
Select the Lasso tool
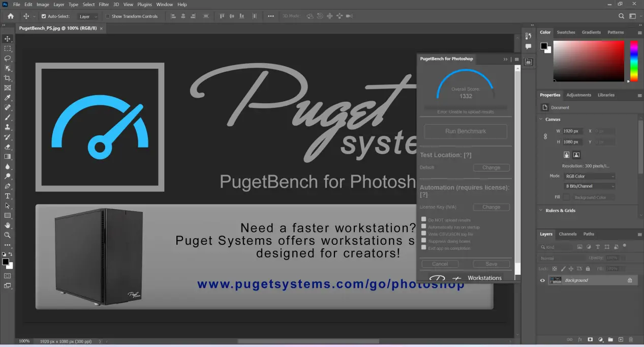click(8, 59)
